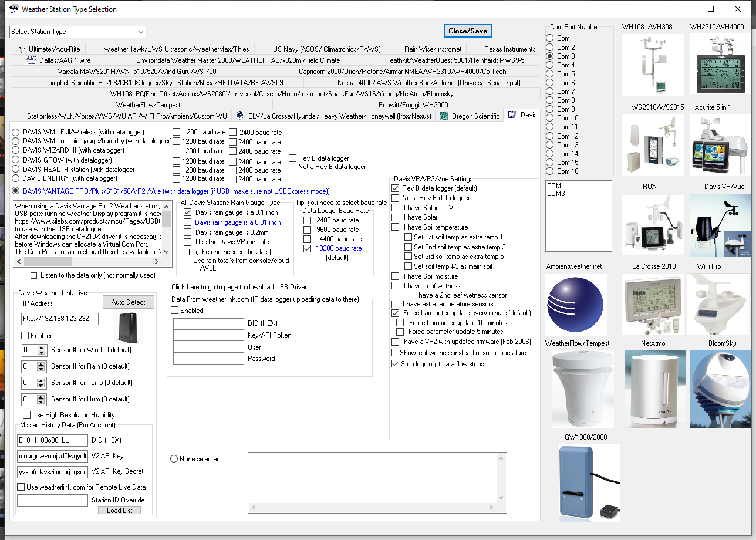The width and height of the screenshot is (756, 540).
Task: Choose the BloomSky device image
Action: 720,389
